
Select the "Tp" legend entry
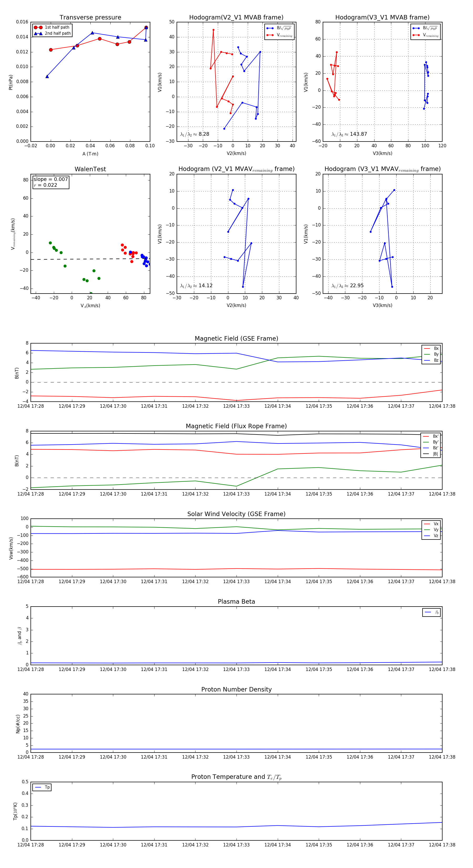tap(42, 788)
